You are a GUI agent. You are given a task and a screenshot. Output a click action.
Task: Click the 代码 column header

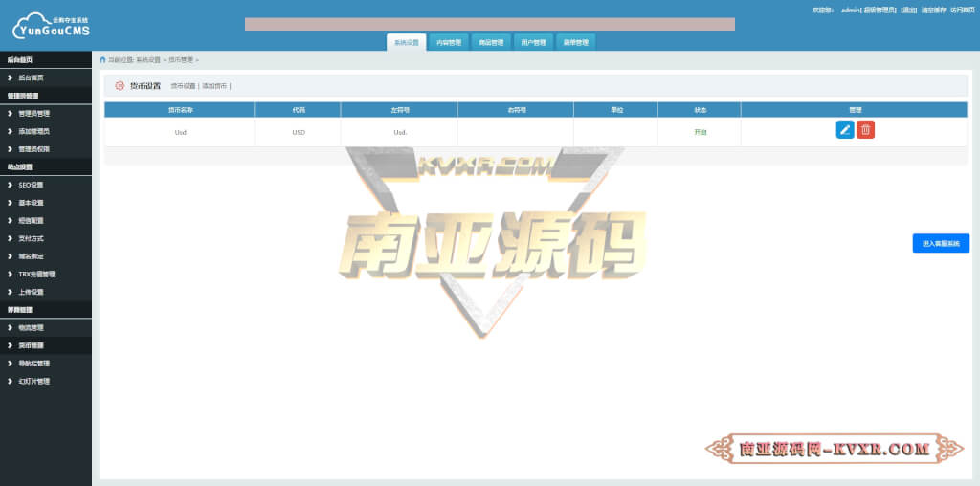(x=299, y=110)
